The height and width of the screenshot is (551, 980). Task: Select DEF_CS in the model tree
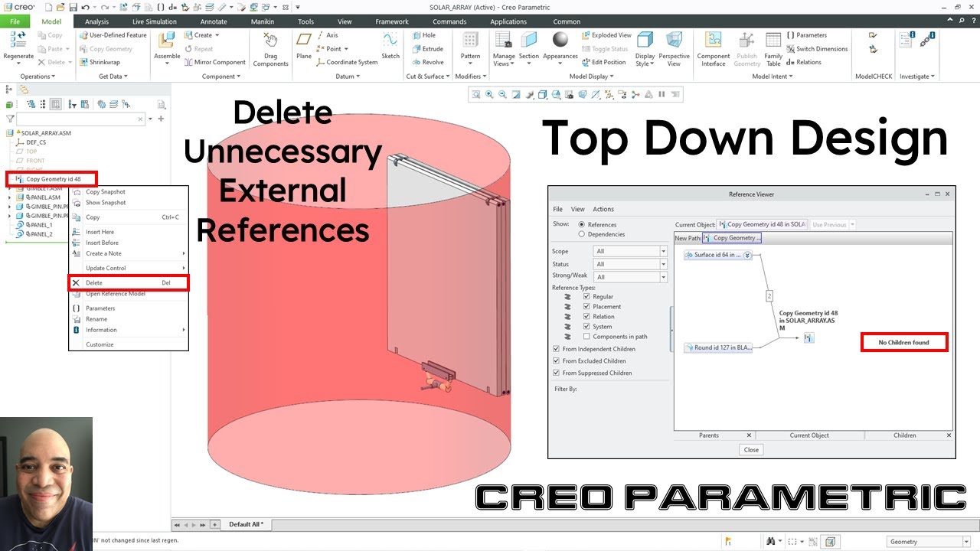click(x=35, y=142)
